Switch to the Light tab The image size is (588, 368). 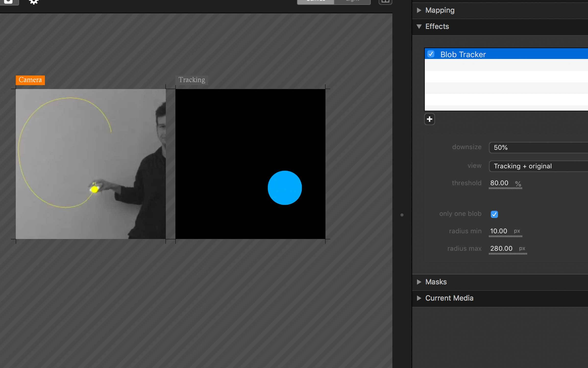[352, 1]
